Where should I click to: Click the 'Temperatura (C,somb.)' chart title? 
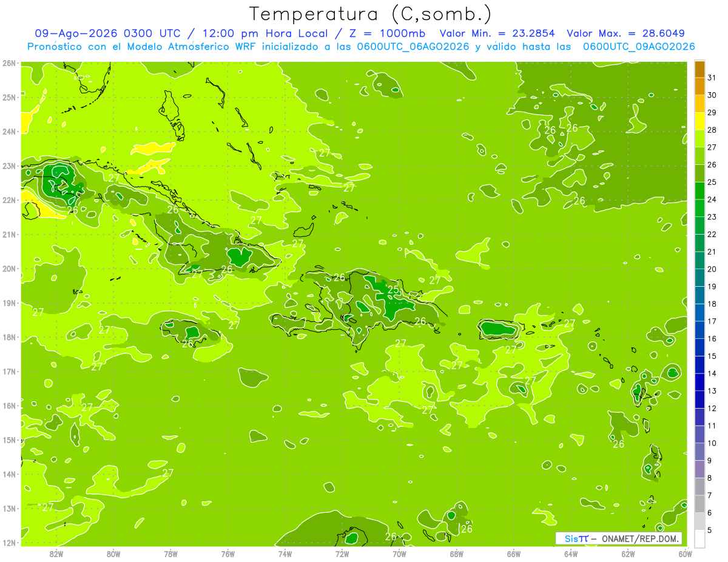pos(371,14)
